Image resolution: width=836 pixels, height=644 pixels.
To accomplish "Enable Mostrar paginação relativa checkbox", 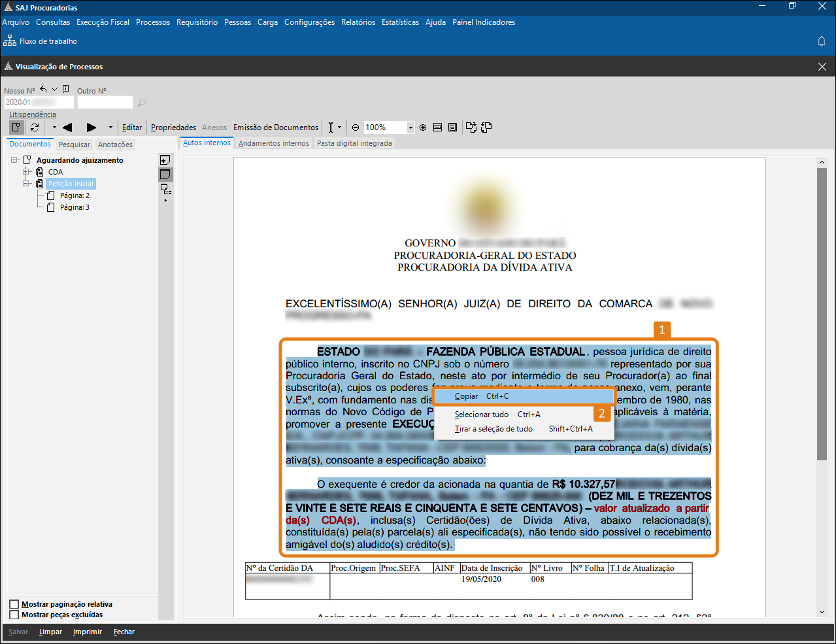I will [x=14, y=604].
